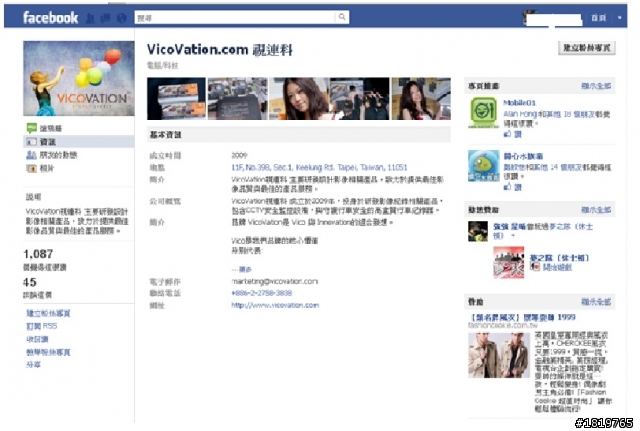Screen dimensions: 640x431
Task: Show all recommended pages link
Action: (x=596, y=86)
